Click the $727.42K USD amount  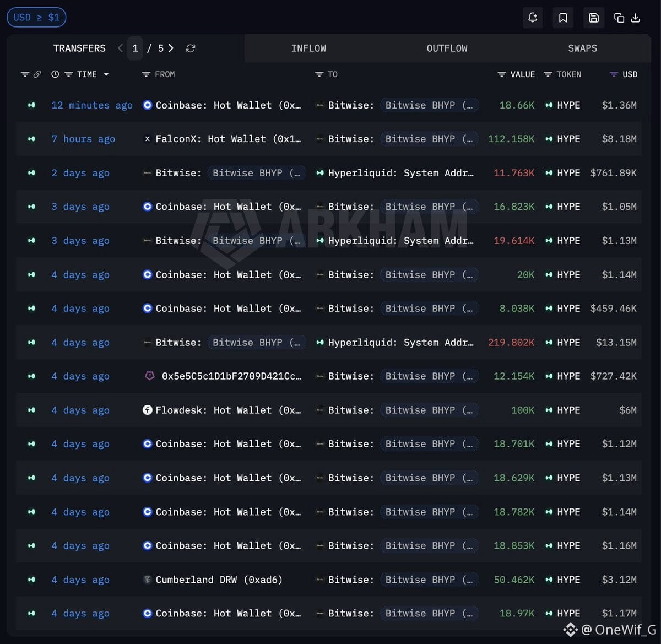614,376
